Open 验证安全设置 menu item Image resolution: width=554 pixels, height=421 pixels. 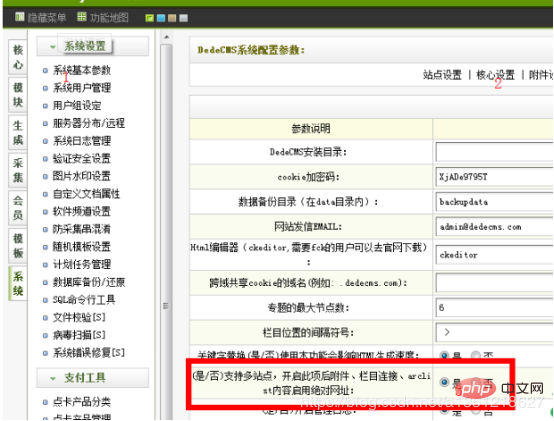82,159
